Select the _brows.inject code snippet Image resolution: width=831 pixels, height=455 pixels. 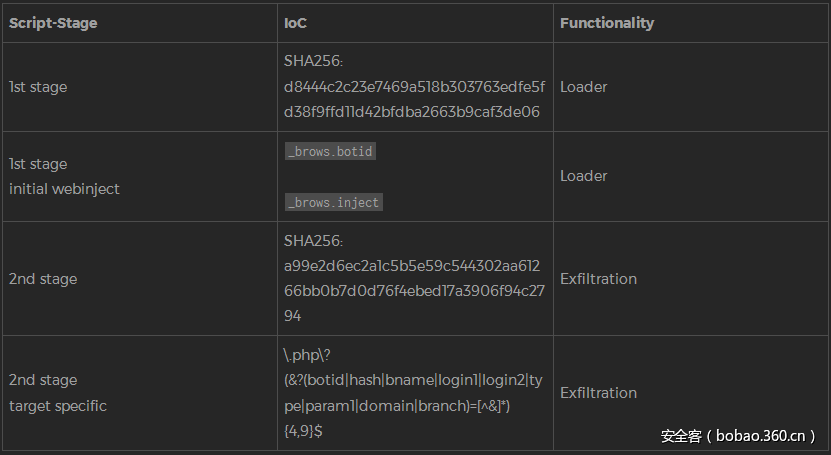(x=333, y=202)
